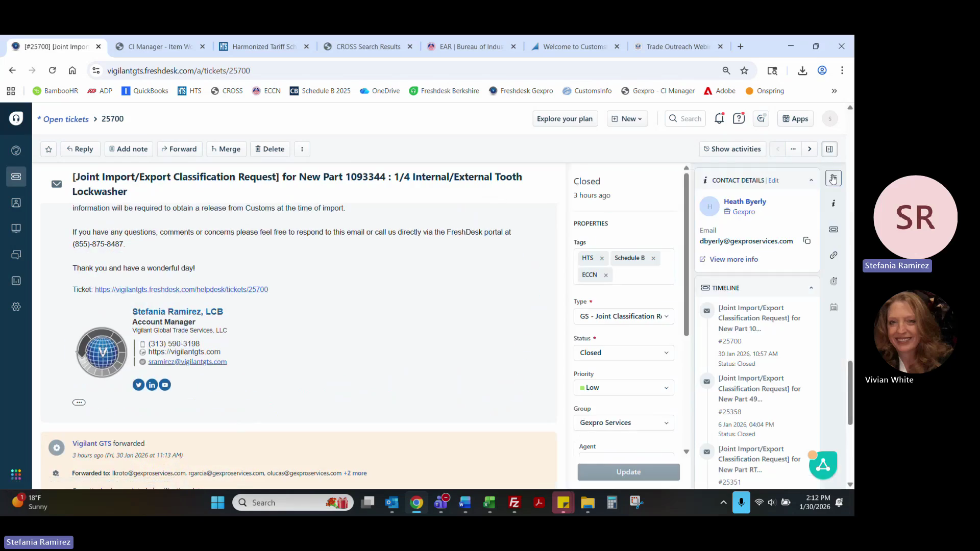The image size is (980, 551).
Task: Remove the HTS tag
Action: [602, 258]
